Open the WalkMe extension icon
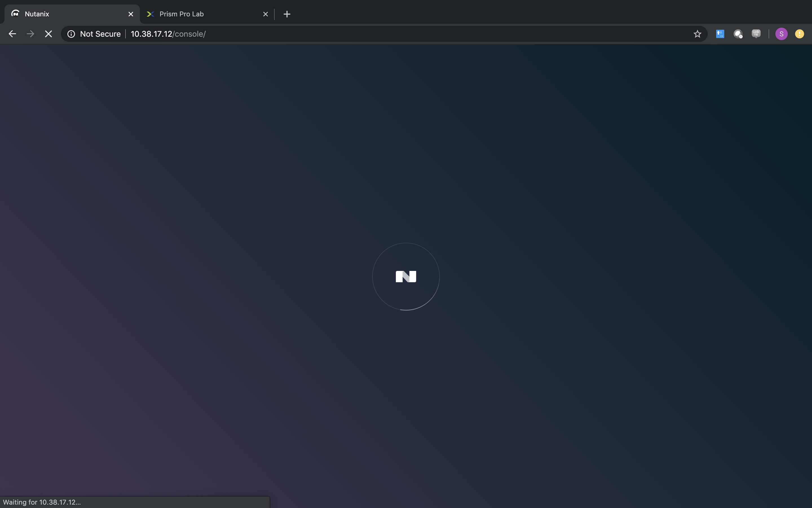This screenshot has width=812, height=508. (x=756, y=34)
